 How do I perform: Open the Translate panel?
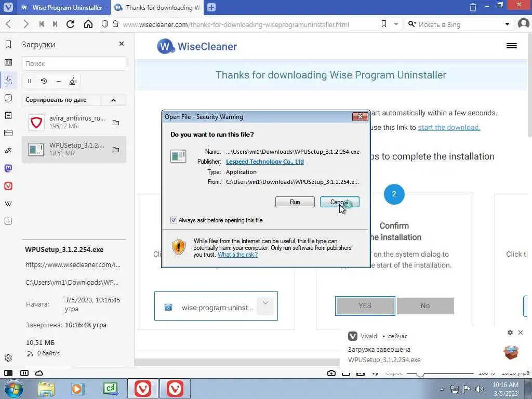8,151
